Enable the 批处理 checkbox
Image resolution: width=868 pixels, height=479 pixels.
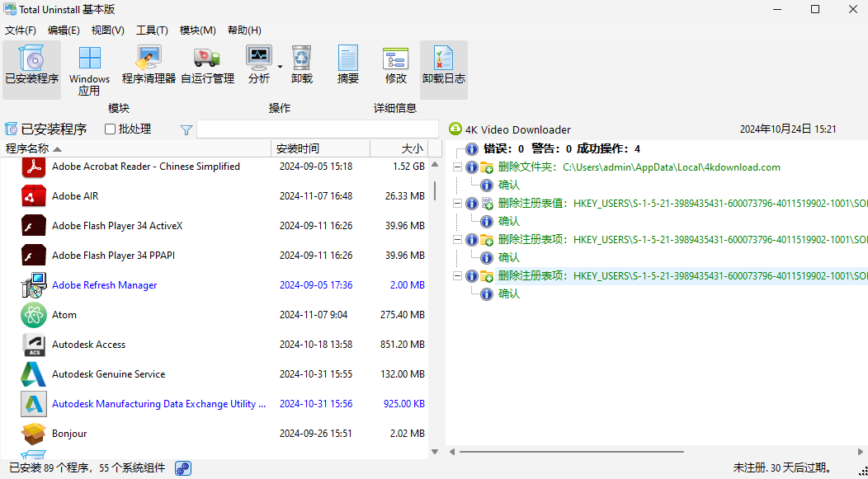click(x=111, y=129)
